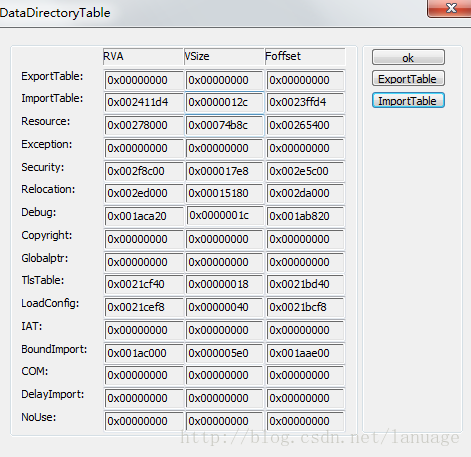The image size is (471, 457).
Task: Click Security VSize field 0x000017e8
Action: tap(225, 171)
